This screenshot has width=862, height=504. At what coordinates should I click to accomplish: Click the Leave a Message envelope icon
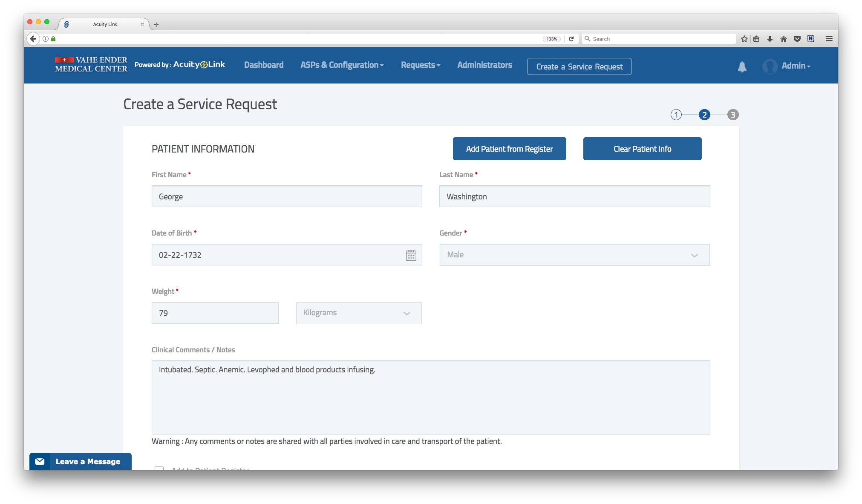point(40,461)
